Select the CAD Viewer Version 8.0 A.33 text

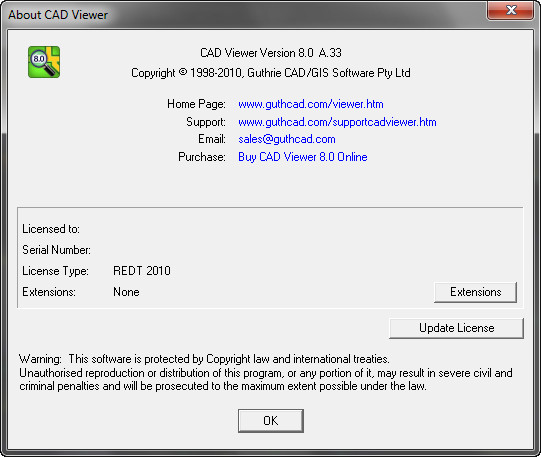pyautogui.click(x=270, y=53)
